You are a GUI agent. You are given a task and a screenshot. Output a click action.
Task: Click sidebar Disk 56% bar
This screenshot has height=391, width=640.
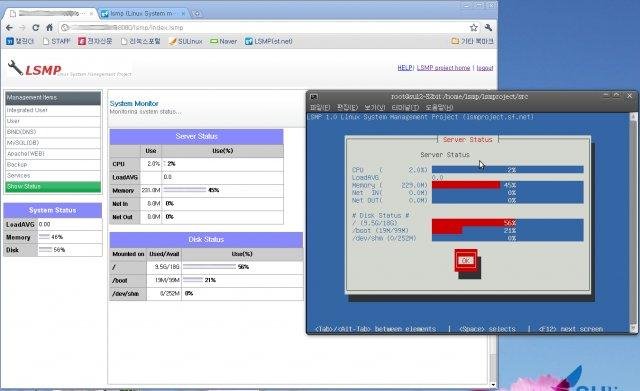[x=45, y=249]
